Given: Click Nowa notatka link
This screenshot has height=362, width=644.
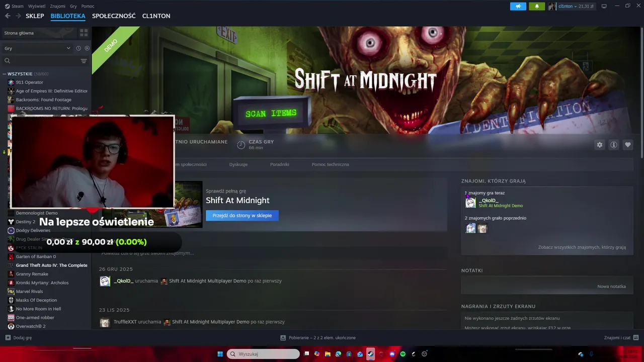Looking at the screenshot, I should pos(611,287).
